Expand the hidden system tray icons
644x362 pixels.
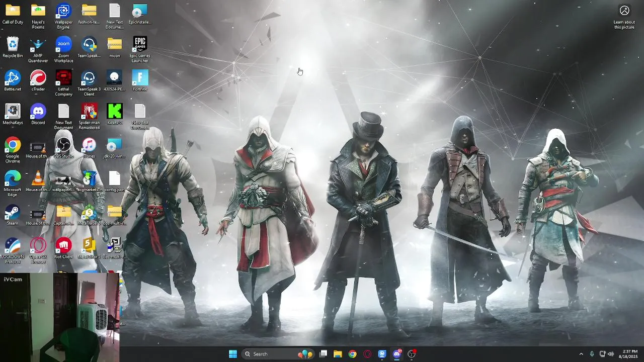[581, 354]
